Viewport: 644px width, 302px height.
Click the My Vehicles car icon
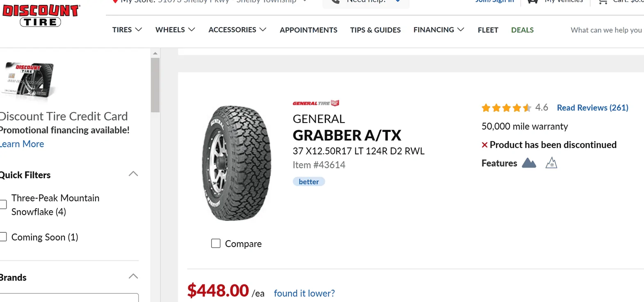click(x=532, y=2)
